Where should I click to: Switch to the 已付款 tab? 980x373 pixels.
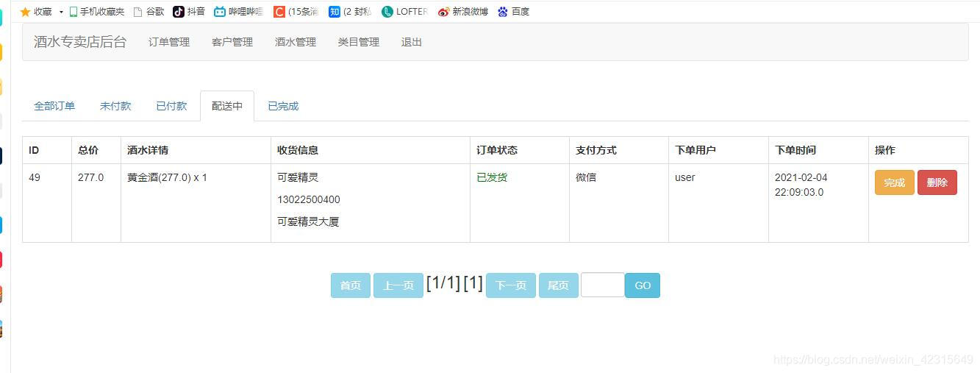coord(171,106)
